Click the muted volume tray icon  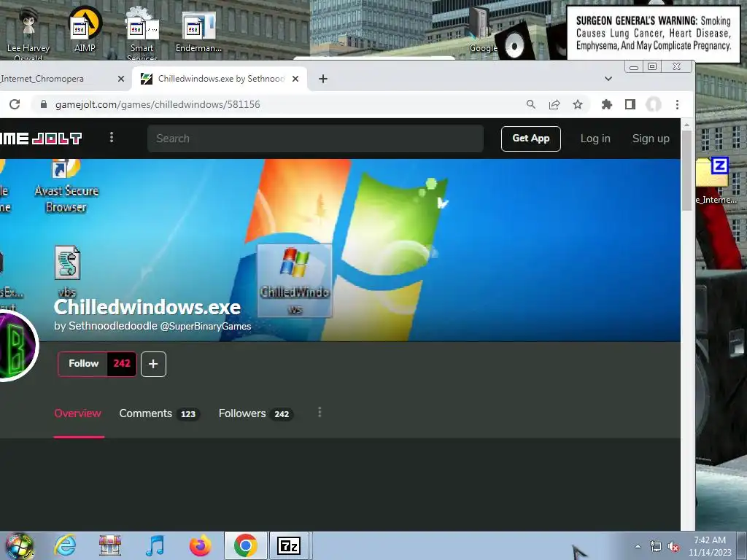pyautogui.click(x=673, y=547)
